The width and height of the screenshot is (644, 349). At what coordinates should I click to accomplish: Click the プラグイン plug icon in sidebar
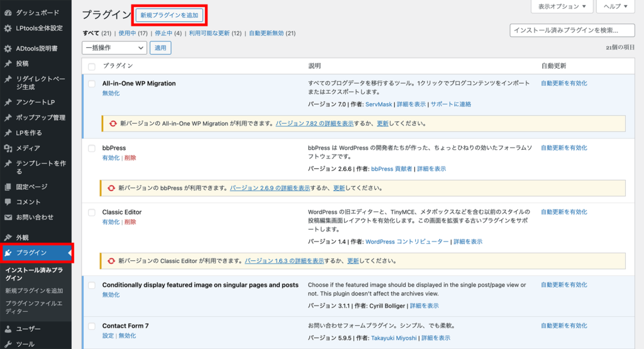[x=8, y=253]
